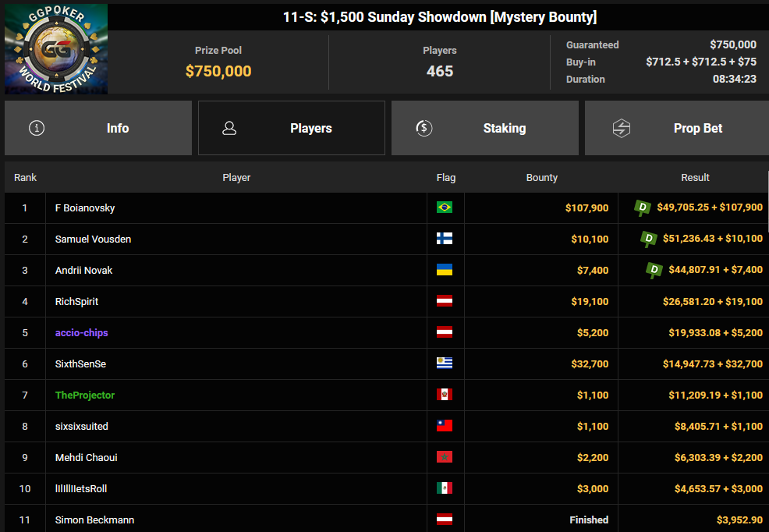Click the Rank column header
Image resolution: width=769 pixels, height=532 pixels.
[25, 178]
